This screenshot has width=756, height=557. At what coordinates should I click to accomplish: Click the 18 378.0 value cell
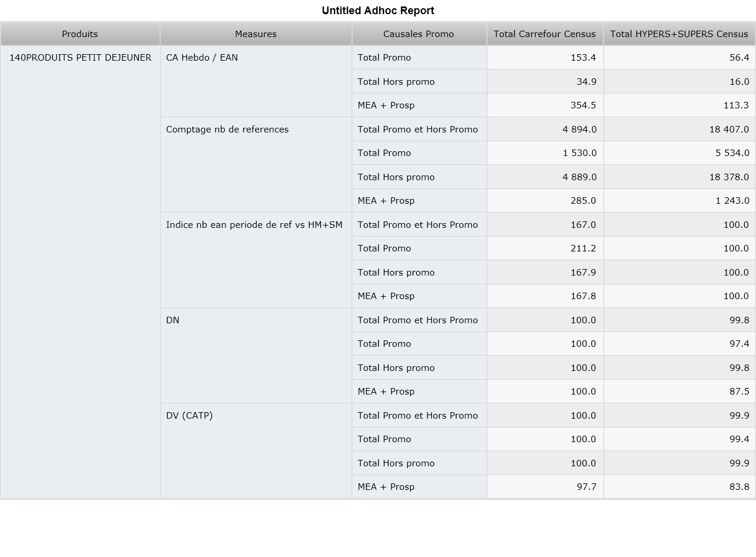coord(680,177)
